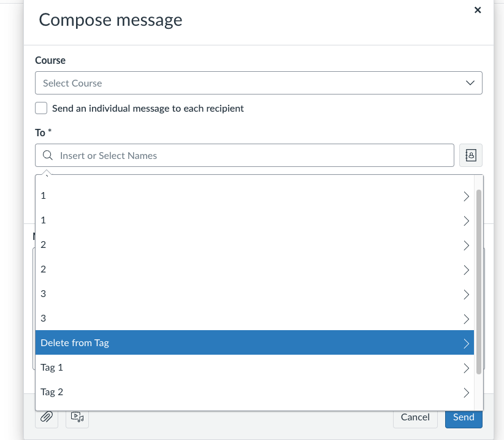504x440 pixels.
Task: Close the Compose message dialog
Action: coord(478,10)
